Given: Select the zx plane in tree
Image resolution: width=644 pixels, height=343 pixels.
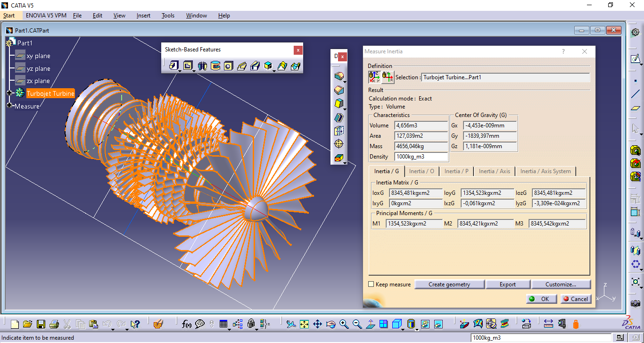Looking at the screenshot, I should point(38,81).
